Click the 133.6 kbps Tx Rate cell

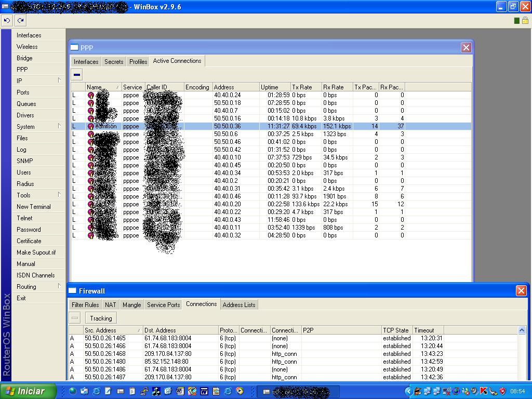pyautogui.click(x=305, y=204)
